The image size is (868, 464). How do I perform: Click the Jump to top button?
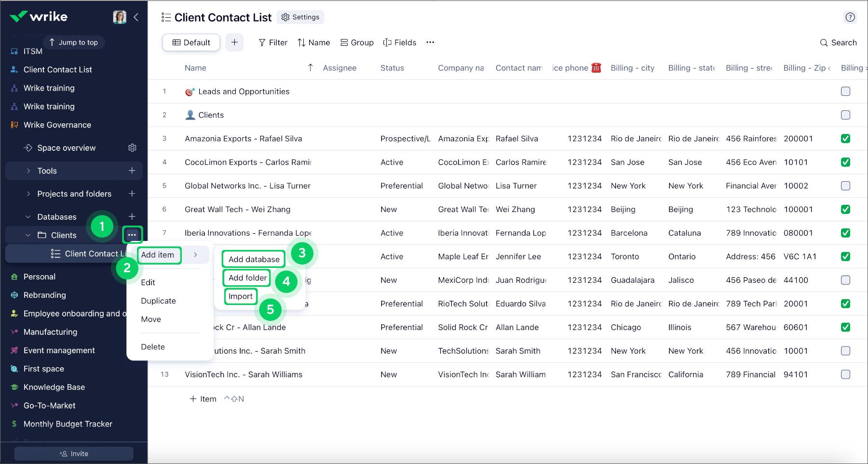(74, 42)
